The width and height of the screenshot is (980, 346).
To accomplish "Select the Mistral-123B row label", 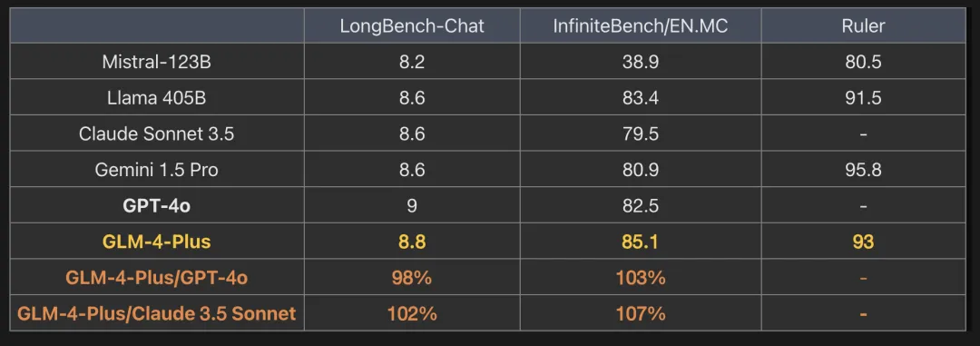I will pyautogui.click(x=157, y=62).
